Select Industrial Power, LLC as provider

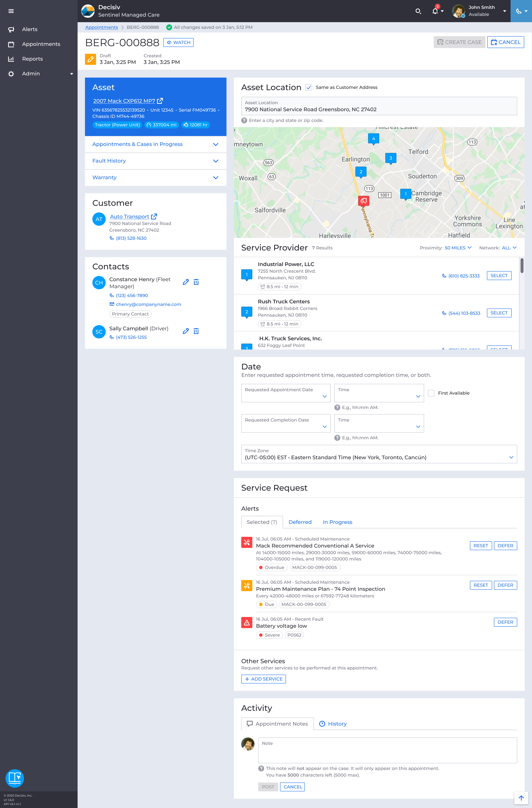tap(499, 276)
